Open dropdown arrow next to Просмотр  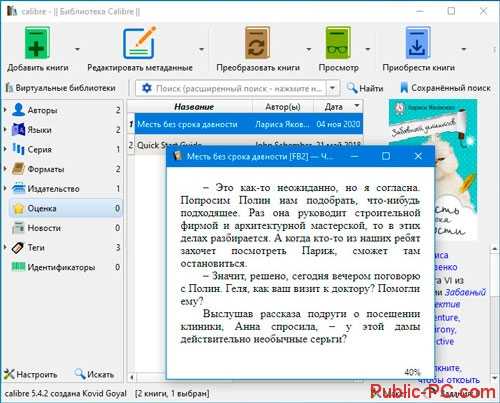point(368,49)
